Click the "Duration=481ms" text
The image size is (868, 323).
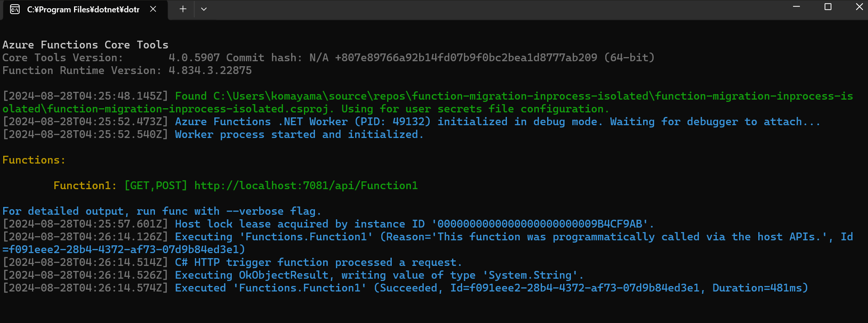coord(760,288)
